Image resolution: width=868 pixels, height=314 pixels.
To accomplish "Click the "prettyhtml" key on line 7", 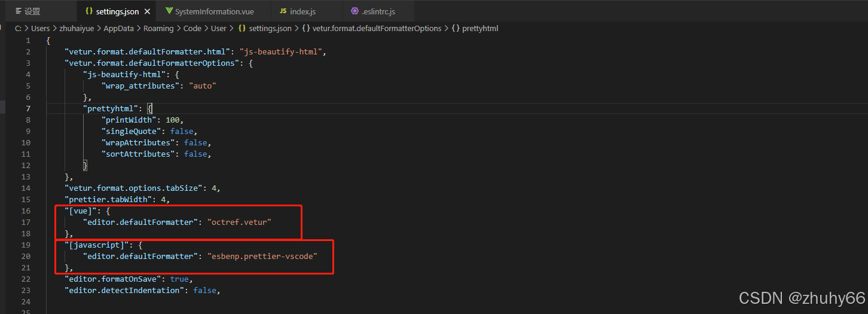I will click(111, 108).
